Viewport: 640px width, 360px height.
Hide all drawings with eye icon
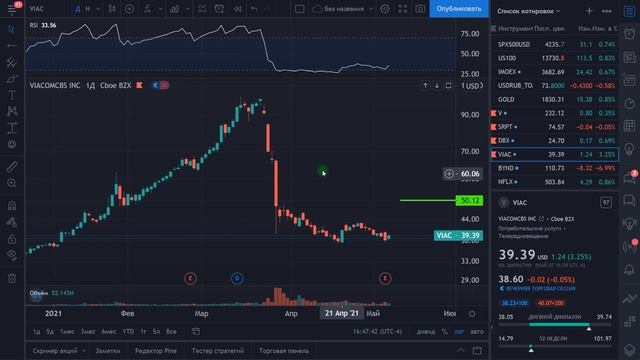click(x=12, y=255)
